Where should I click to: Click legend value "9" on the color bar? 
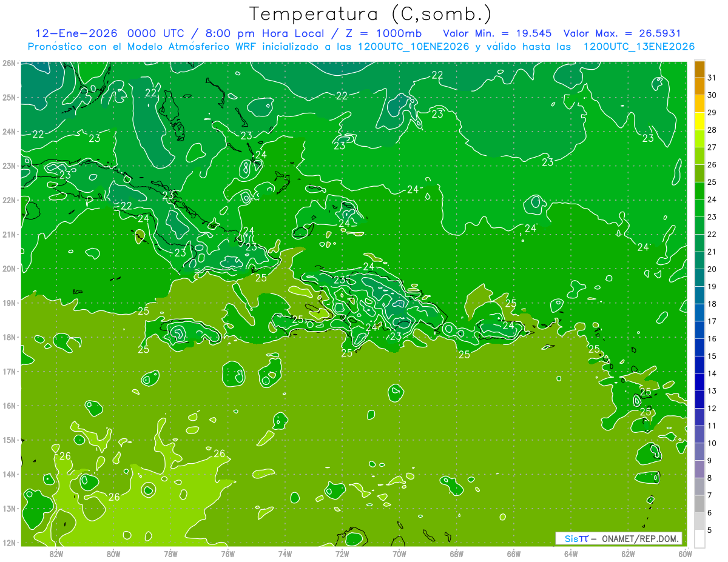[x=710, y=461]
